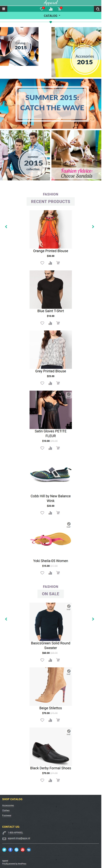Viewport: 102px width, 868px height.
Task: Open the Footwear footer catalog link
Action: [x=7, y=815]
